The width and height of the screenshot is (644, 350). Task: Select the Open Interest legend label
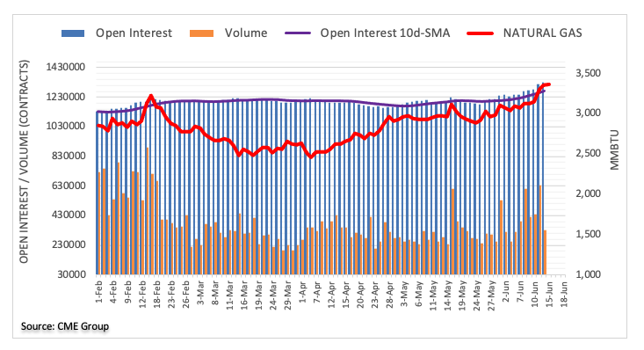point(134,33)
